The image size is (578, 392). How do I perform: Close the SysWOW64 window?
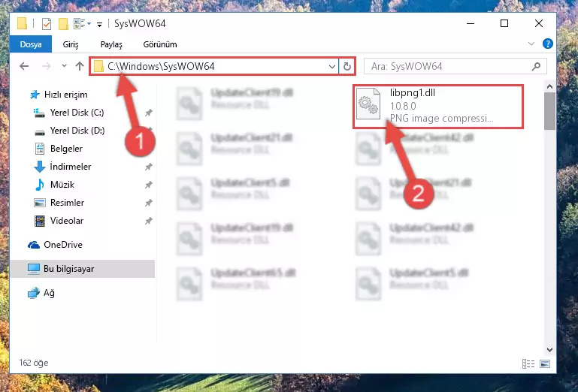coord(539,23)
